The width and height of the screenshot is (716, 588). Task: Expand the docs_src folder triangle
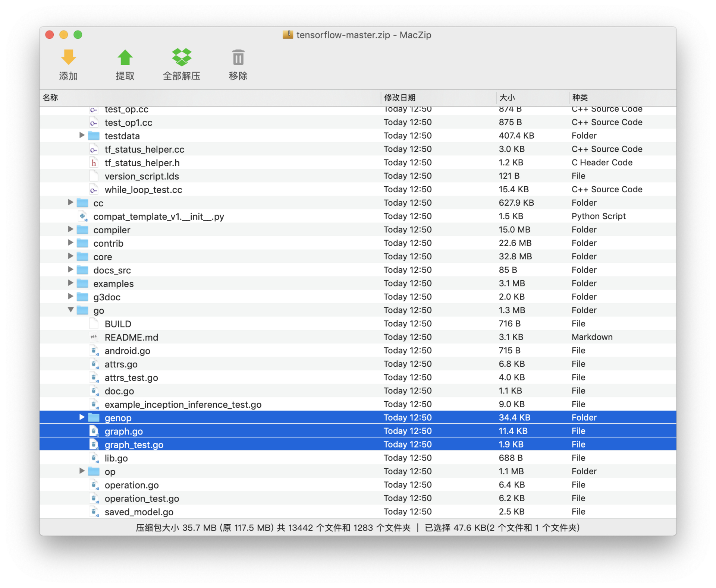70,269
